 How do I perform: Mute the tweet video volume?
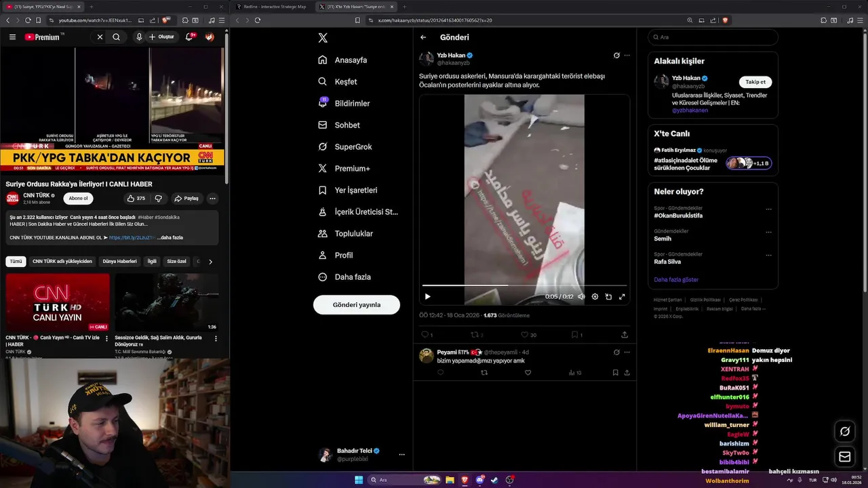581,296
